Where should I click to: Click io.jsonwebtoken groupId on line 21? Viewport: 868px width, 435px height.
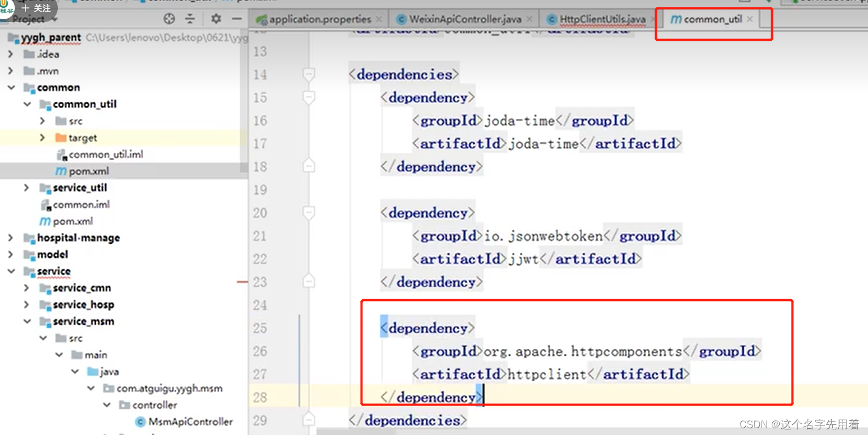pos(544,236)
